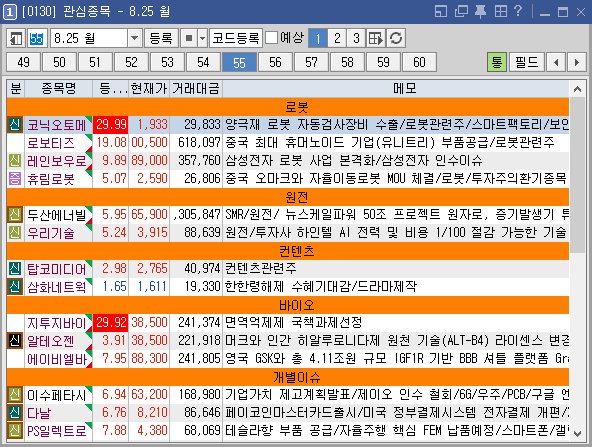592x447 pixels.
Task: Click the 바이오 orange category header
Action: click(288, 305)
